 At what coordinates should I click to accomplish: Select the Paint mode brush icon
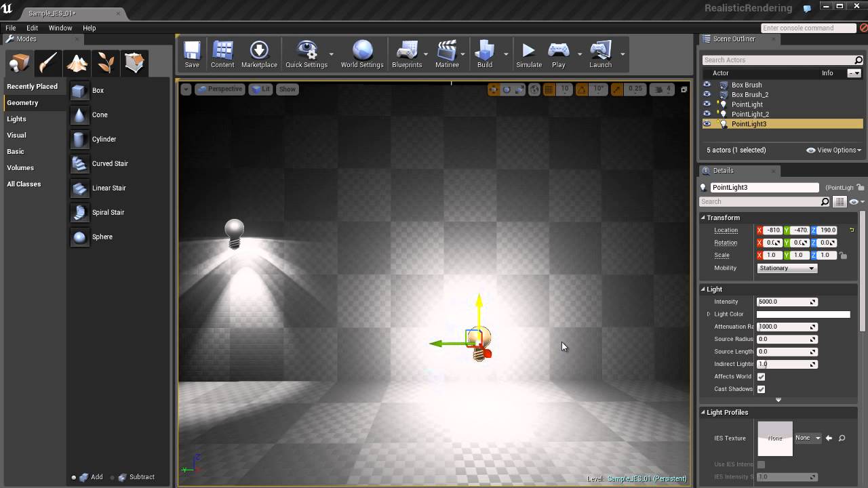pyautogui.click(x=48, y=63)
